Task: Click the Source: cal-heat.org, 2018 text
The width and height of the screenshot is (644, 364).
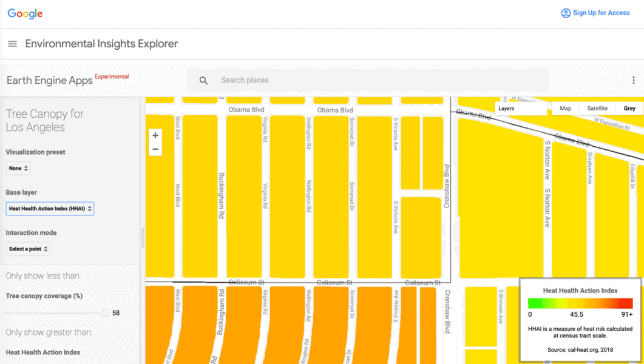Action: (x=580, y=350)
